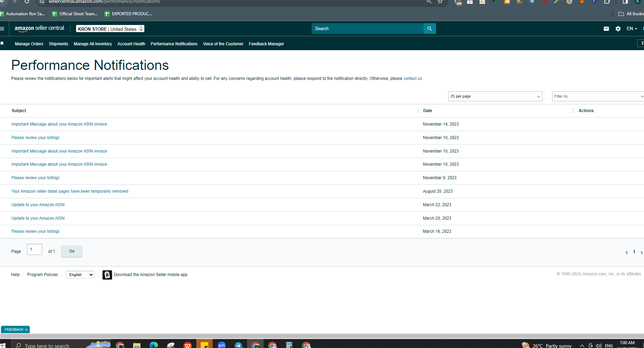The width and height of the screenshot is (644, 348).
Task: Launch Microsoft Edge from the taskbar
Action: (154, 345)
